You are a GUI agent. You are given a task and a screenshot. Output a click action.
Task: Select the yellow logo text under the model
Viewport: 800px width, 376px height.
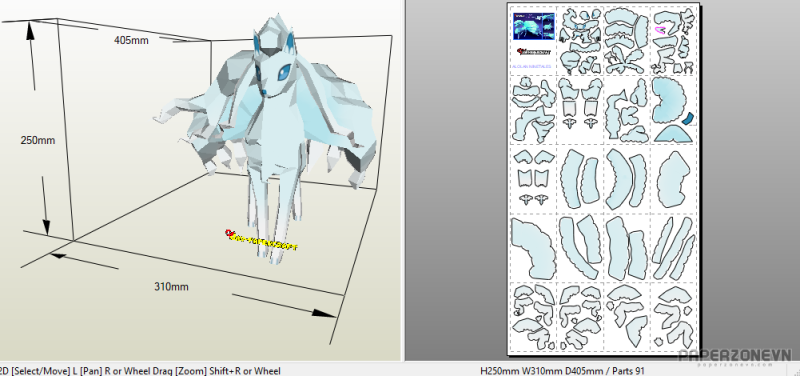pyautogui.click(x=261, y=241)
